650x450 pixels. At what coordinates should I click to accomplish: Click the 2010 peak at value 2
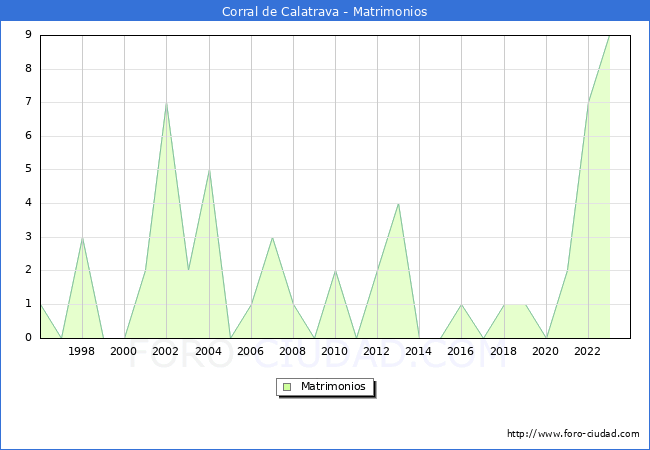tap(335, 271)
